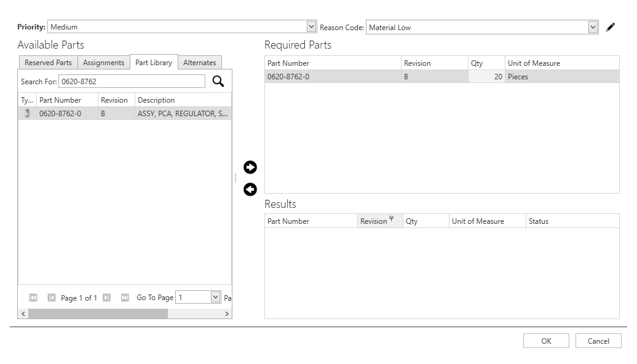The image size is (637, 364).
Task: Click the pencil edit icon beside Reason Code
Action: pyautogui.click(x=610, y=27)
